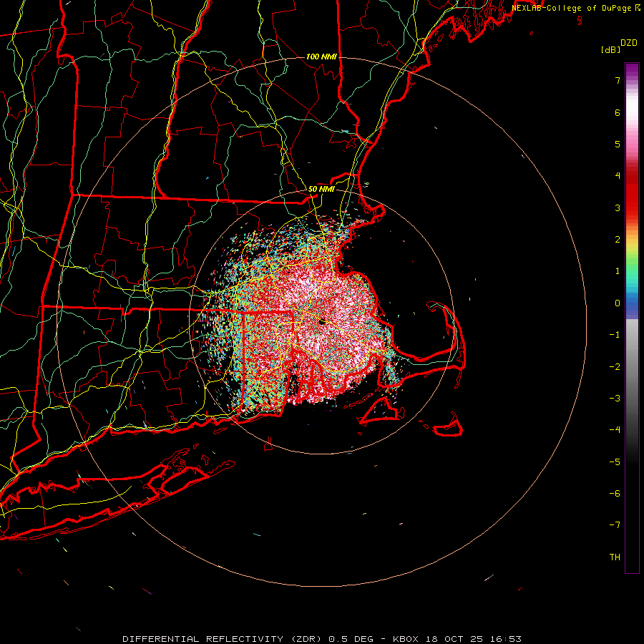The height and width of the screenshot is (644, 644).
Task: Click the '-4' value on the color scale
Action: pyautogui.click(x=615, y=430)
